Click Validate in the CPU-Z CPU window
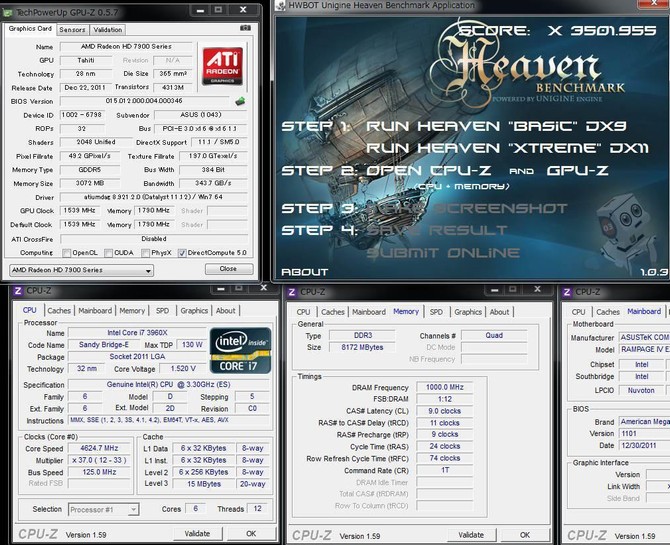Screen dimensions: 670x545 point(197,533)
